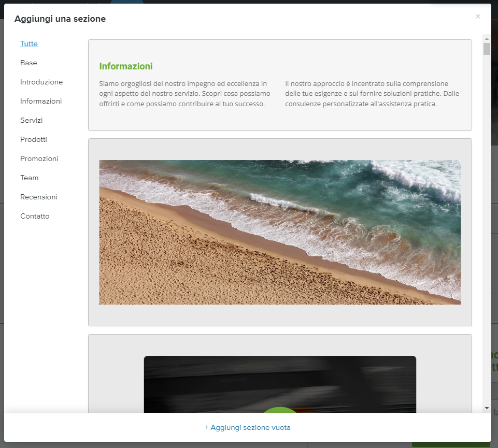Click the paragraph starting 'Siamo orgogliosi'

coord(184,94)
